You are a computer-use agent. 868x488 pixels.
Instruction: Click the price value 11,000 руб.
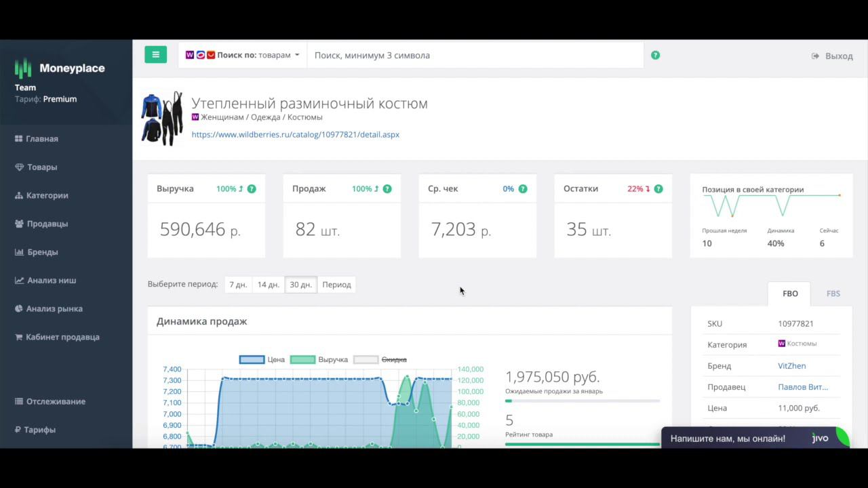pos(799,408)
